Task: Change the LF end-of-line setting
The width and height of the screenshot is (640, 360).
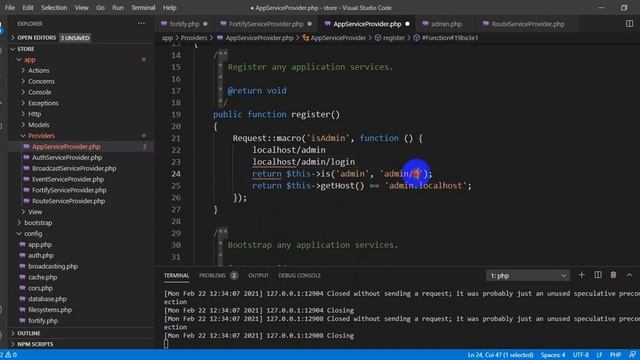Action: point(599,355)
